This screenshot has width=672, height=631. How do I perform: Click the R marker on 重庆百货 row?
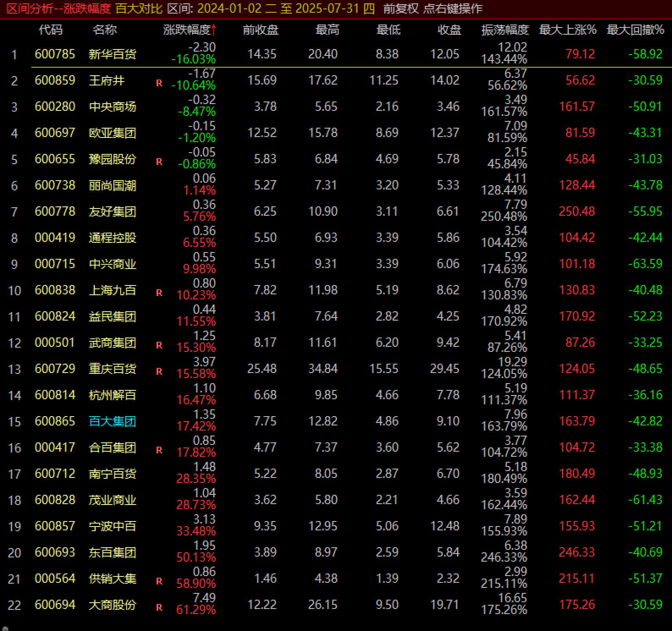tap(159, 371)
